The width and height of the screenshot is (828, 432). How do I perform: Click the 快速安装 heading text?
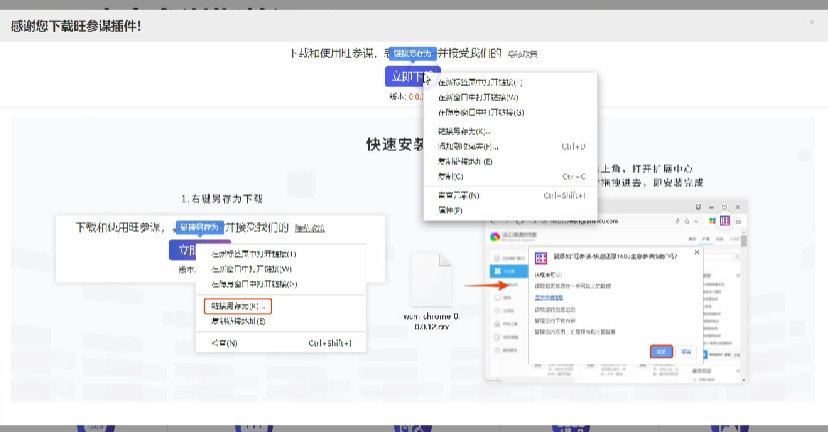pos(395,145)
